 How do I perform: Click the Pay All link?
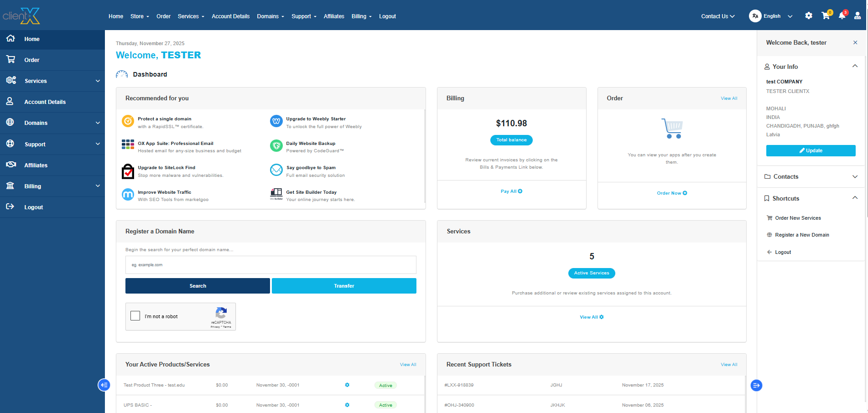coord(511,191)
